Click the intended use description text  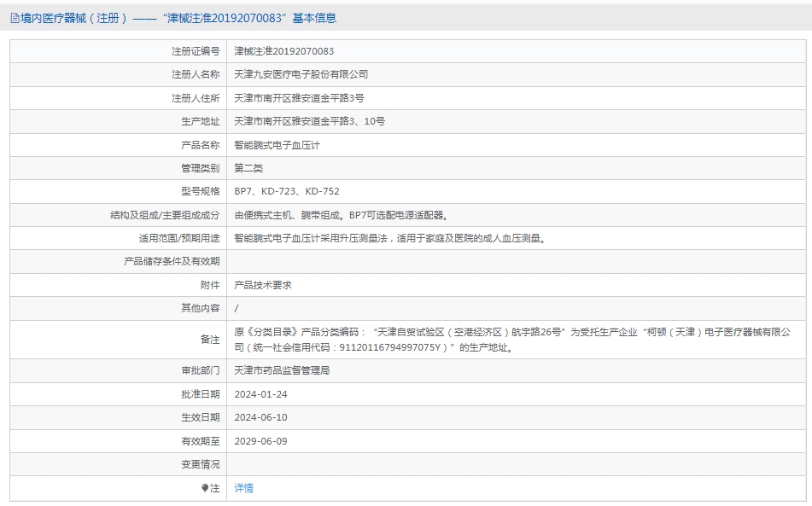point(389,238)
